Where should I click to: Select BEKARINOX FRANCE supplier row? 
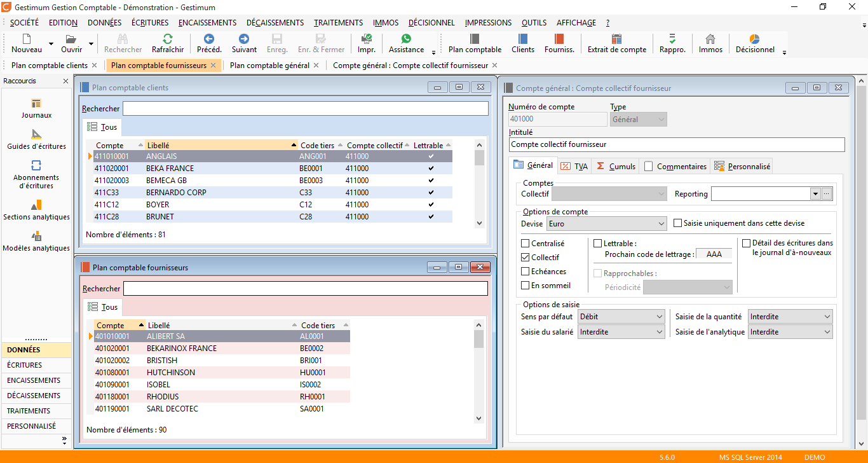pos(222,349)
